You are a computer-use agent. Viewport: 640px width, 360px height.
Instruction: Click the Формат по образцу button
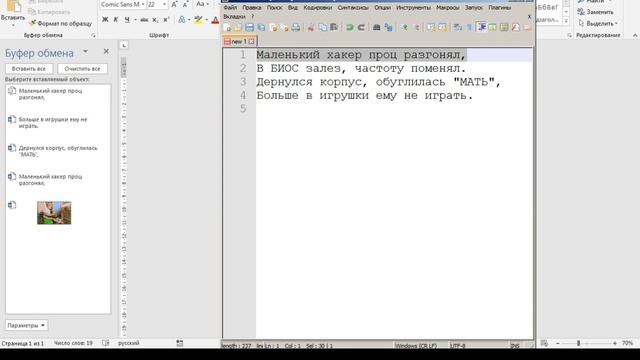click(x=60, y=24)
